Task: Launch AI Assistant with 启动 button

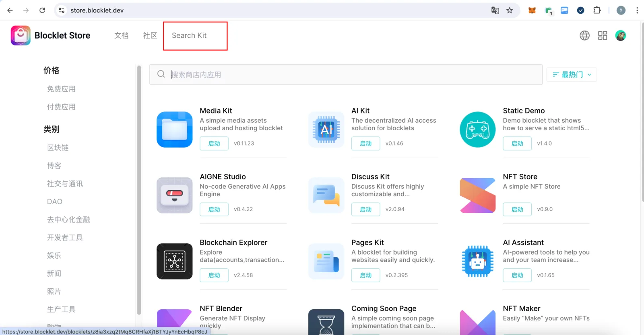Action: pos(517,275)
